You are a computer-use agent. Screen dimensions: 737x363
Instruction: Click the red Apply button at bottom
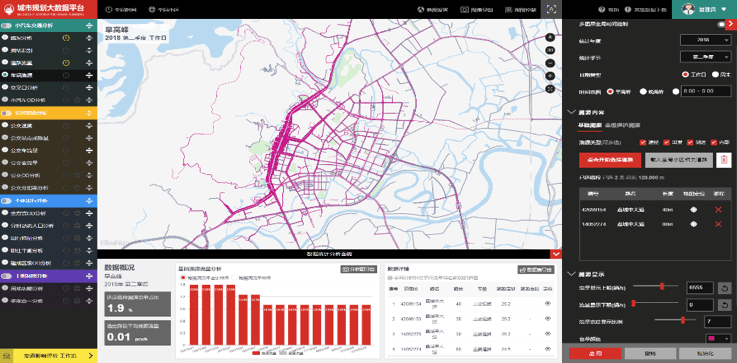[x=595, y=354]
